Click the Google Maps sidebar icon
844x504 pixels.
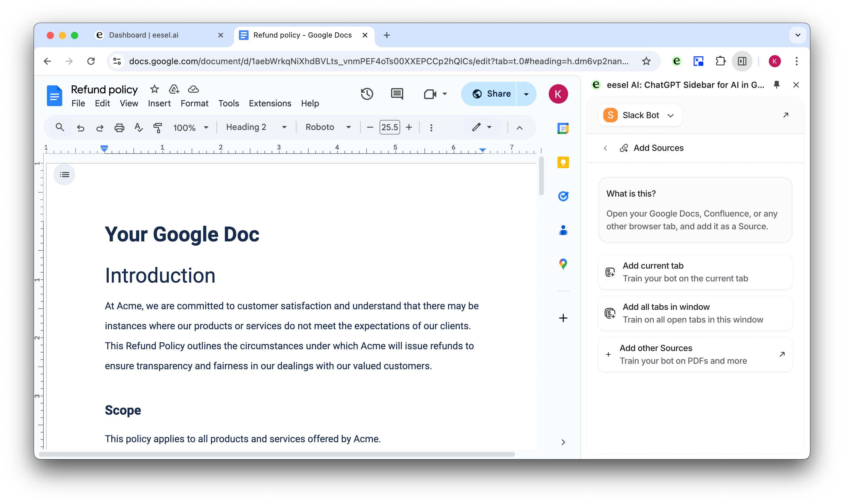pos(563,264)
